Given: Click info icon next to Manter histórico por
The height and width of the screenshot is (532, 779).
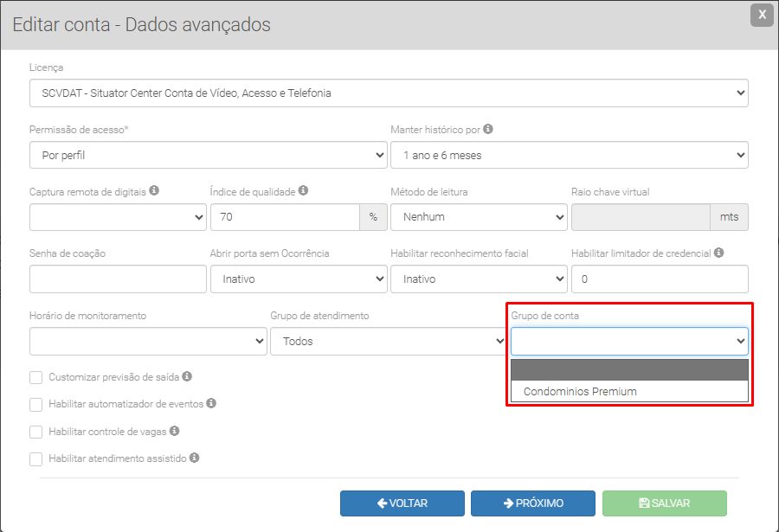Looking at the screenshot, I should (x=488, y=129).
